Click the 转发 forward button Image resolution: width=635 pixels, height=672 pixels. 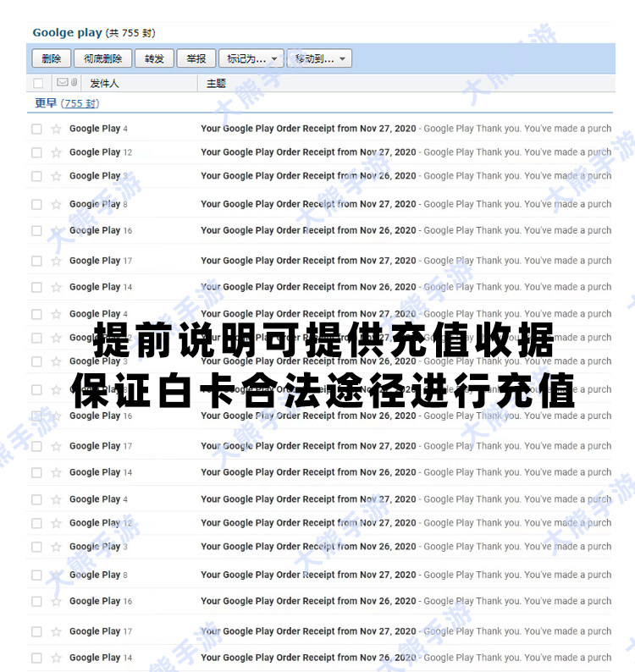pos(154,58)
